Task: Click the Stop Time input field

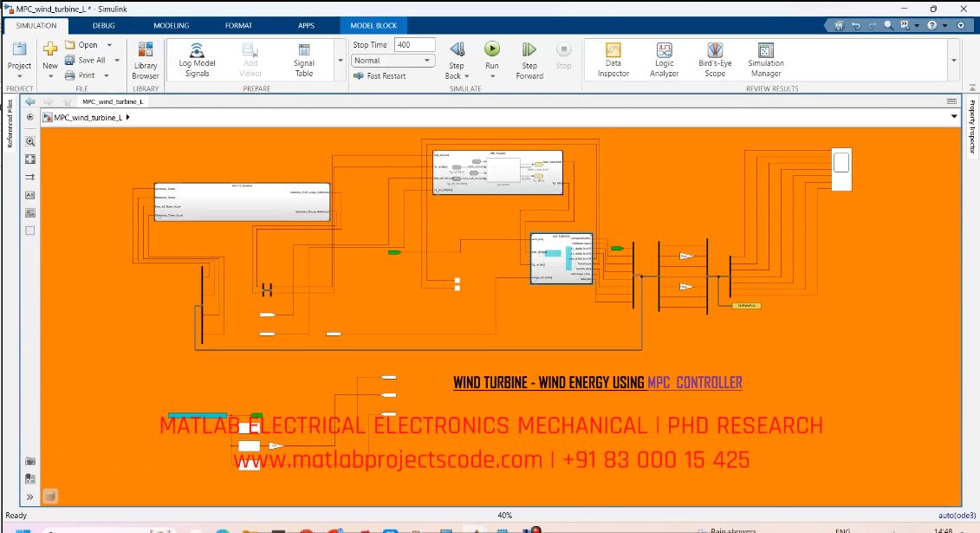Action: coord(414,45)
